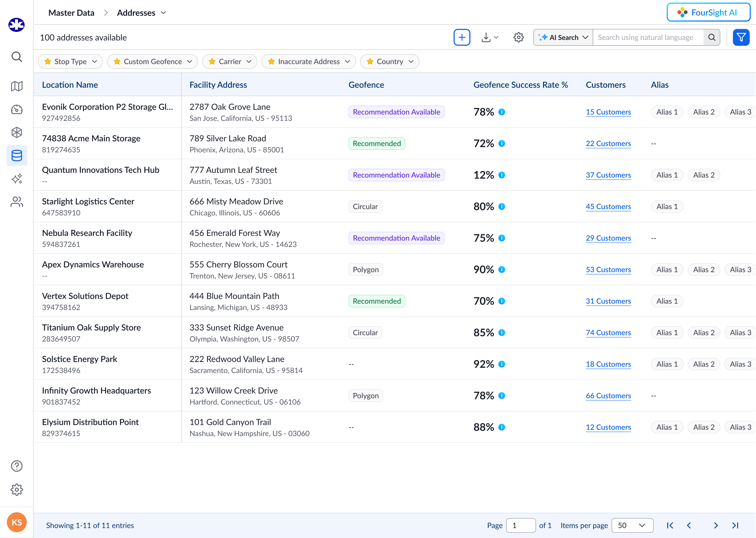Open the AI Search mode dropdown
The height and width of the screenshot is (538, 756).
(563, 38)
